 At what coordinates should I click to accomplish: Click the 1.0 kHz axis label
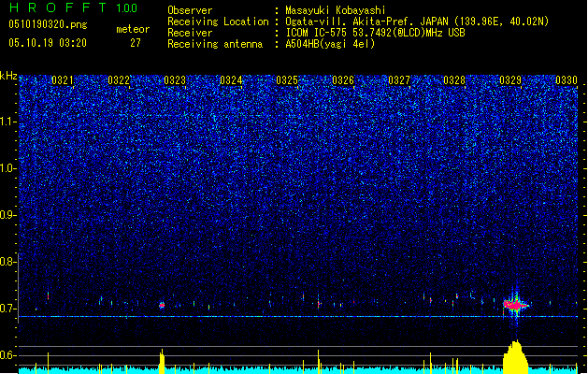coord(8,168)
